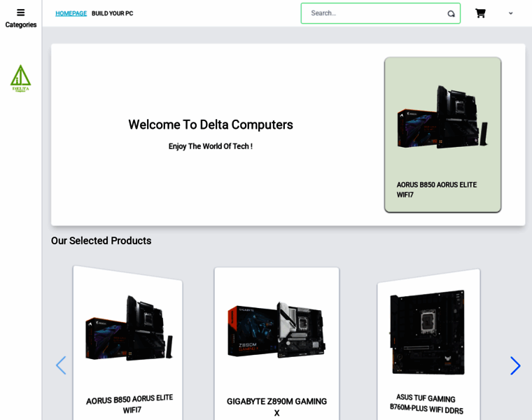Focus the Search input field
Screen dimensions: 532x420
[x=380, y=13]
